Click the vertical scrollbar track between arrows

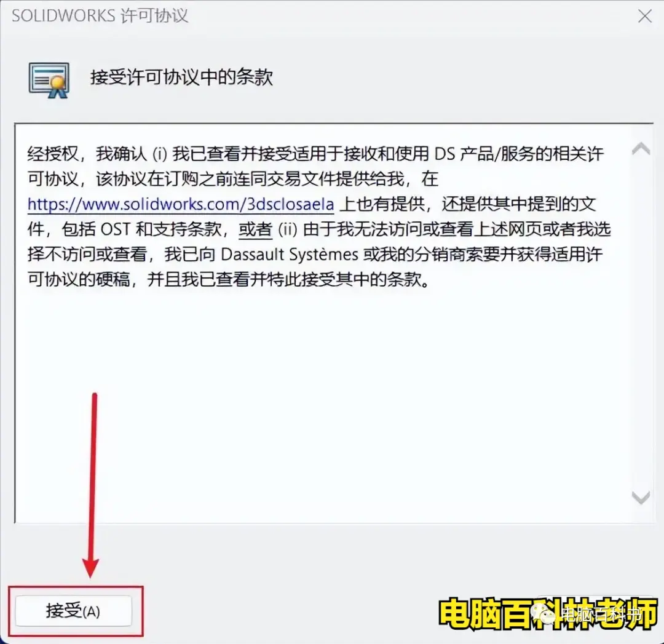[x=641, y=323]
